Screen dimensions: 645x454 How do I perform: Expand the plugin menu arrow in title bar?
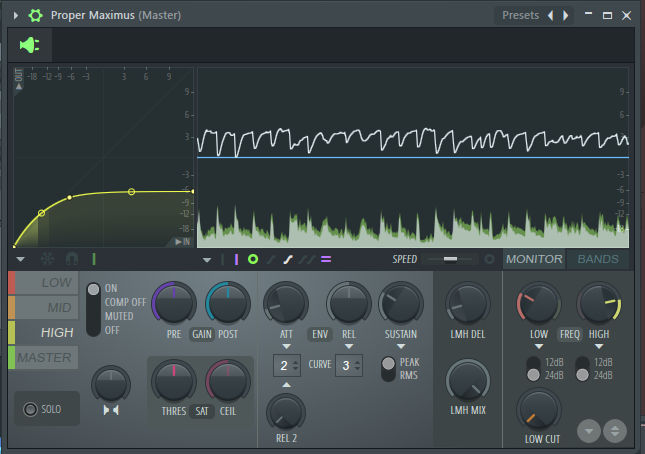point(16,16)
